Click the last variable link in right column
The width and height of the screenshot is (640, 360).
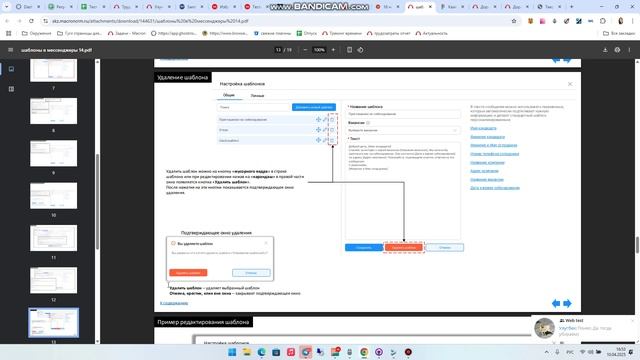click(495, 188)
